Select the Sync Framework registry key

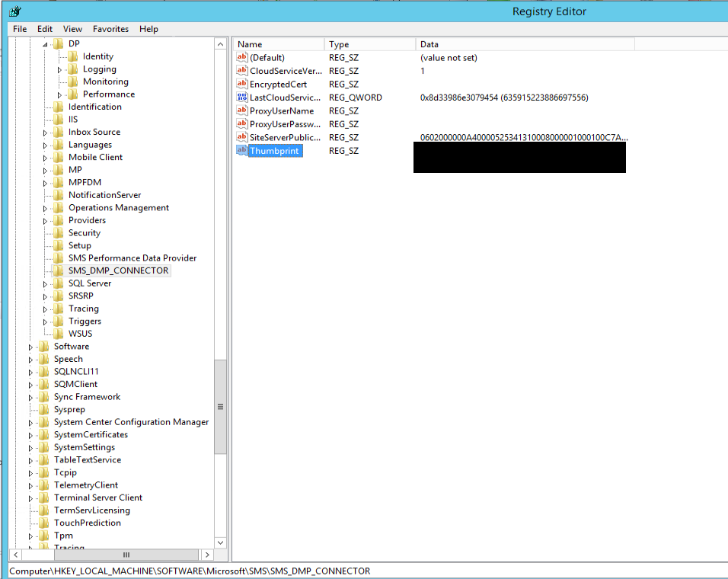(x=87, y=396)
